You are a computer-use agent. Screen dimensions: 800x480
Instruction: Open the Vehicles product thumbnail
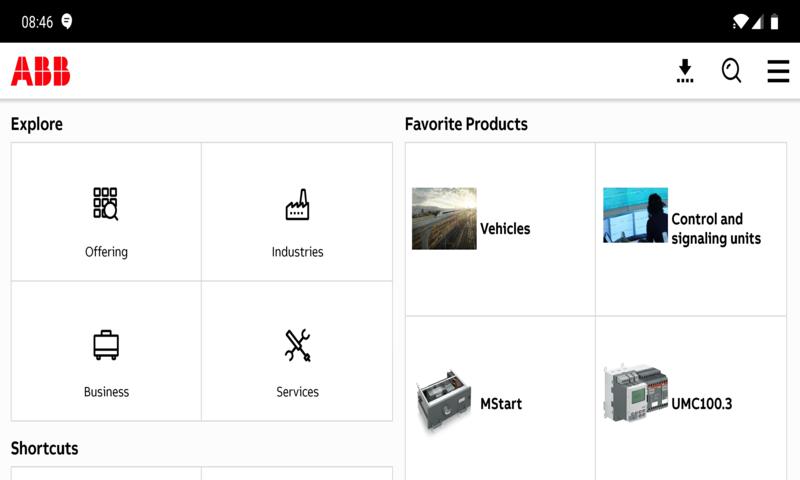(444, 218)
